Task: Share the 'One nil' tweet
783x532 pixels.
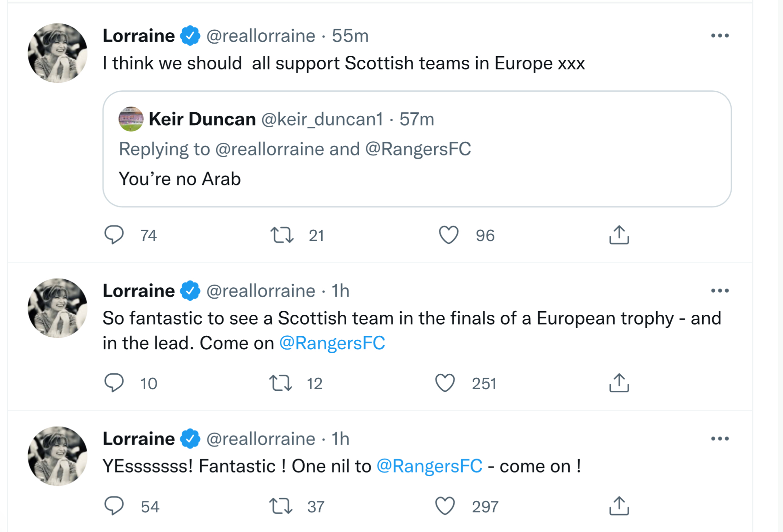Action: coord(619,506)
